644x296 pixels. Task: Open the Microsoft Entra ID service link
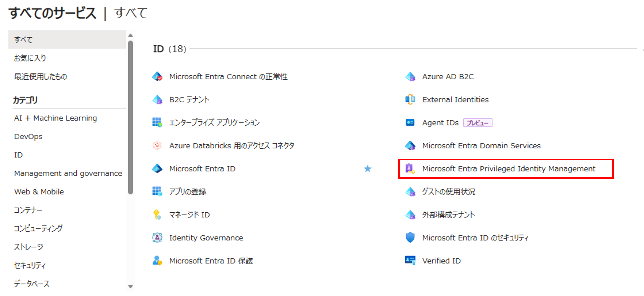(x=202, y=169)
